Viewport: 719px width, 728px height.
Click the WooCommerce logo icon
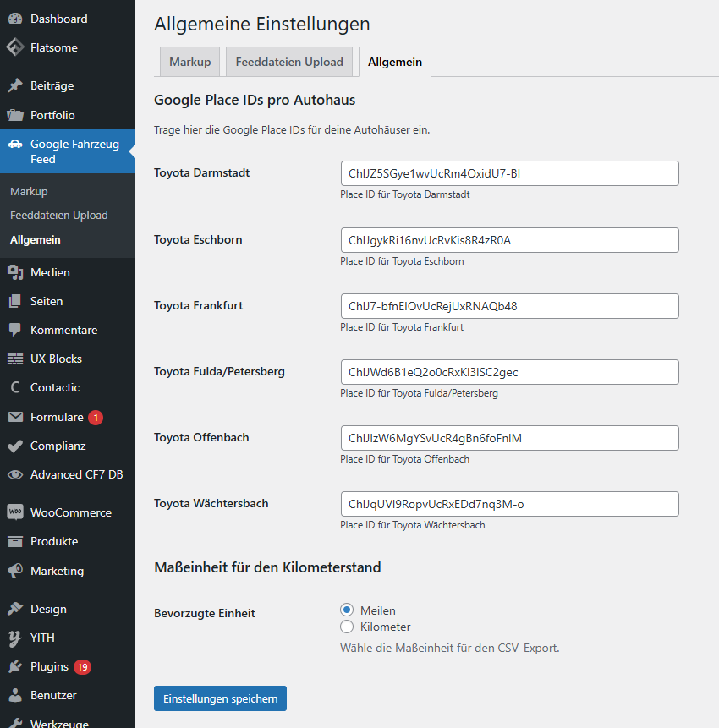[15, 512]
